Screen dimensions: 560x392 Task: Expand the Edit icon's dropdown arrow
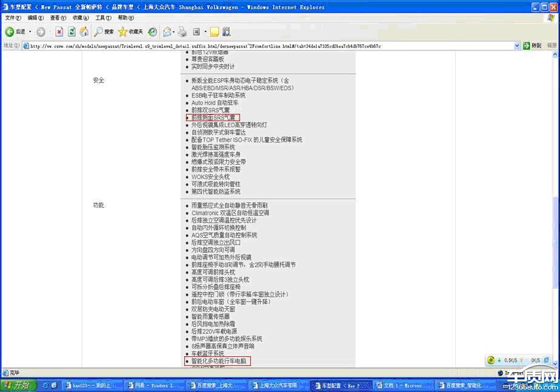click(x=205, y=32)
